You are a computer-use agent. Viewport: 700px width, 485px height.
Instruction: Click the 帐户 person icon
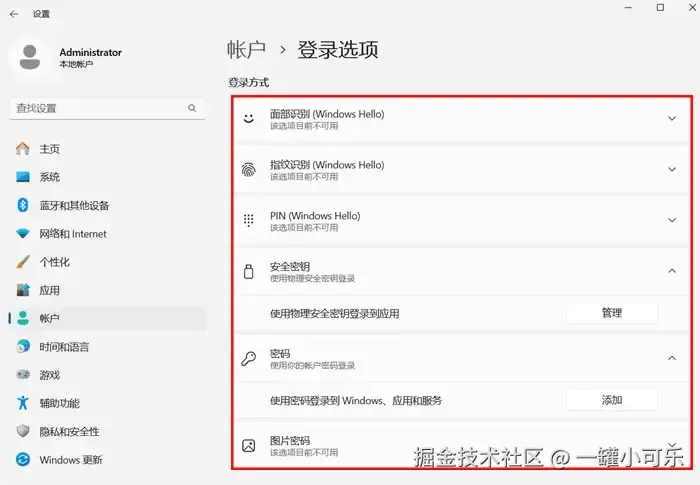[23, 318]
